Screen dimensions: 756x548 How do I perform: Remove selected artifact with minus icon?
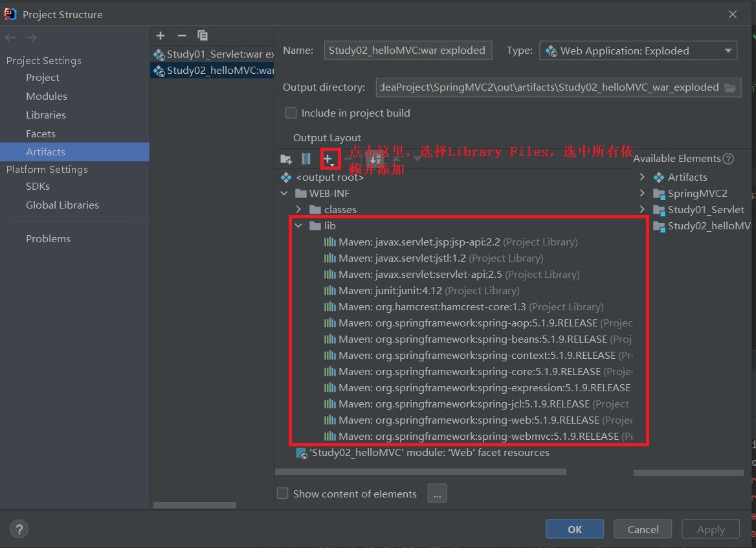click(x=182, y=36)
